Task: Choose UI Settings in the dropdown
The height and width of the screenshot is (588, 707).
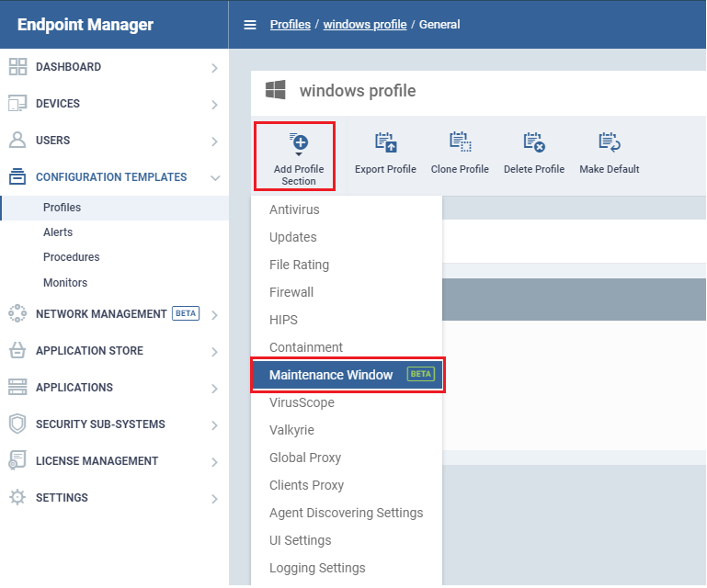Action: (x=347, y=540)
